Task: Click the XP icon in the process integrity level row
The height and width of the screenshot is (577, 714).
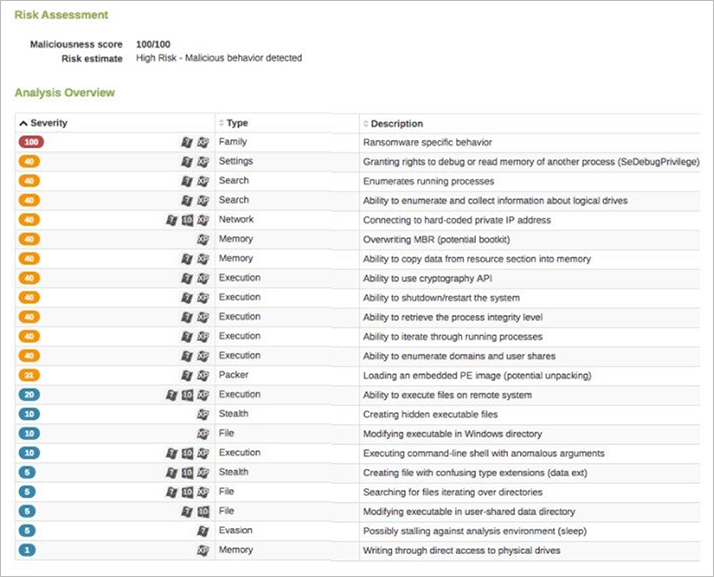Action: click(x=203, y=317)
